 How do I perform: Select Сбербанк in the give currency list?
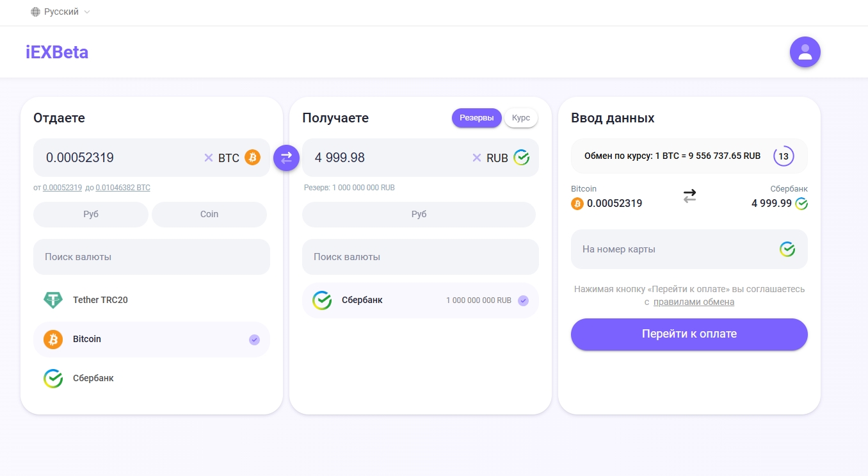(93, 378)
